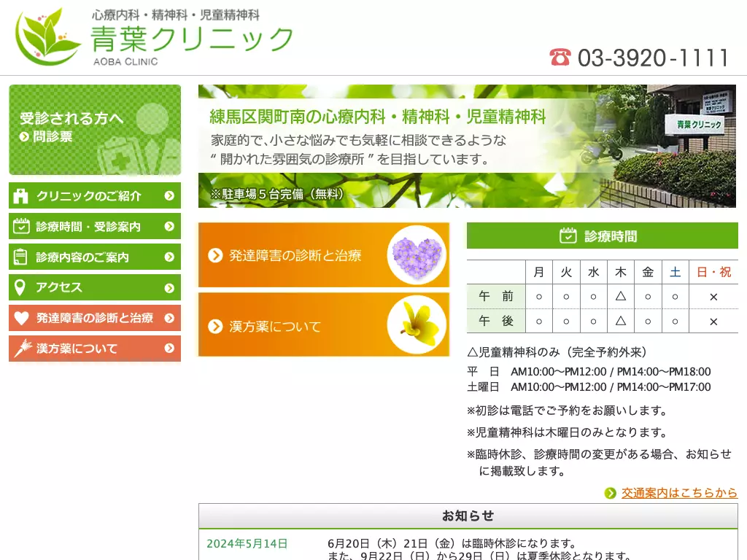Image resolution: width=747 pixels, height=560 pixels.
Task: Click the herb icon beside 漢方薬について in the sidebar
Action: tap(22, 348)
